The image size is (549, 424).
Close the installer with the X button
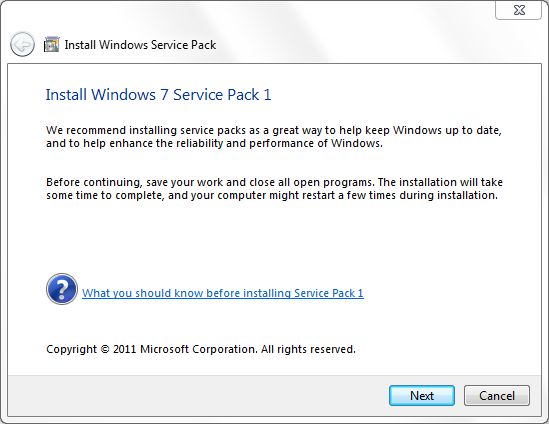click(x=518, y=10)
